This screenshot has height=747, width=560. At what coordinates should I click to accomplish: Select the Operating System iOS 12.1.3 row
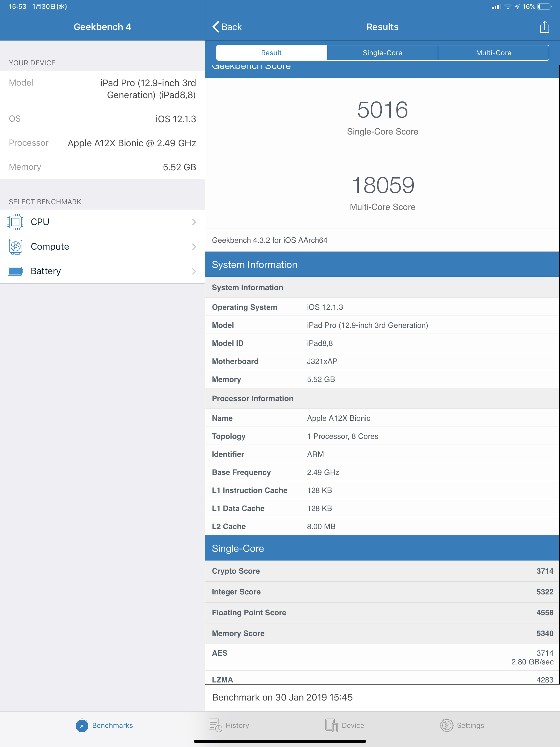coord(382,307)
